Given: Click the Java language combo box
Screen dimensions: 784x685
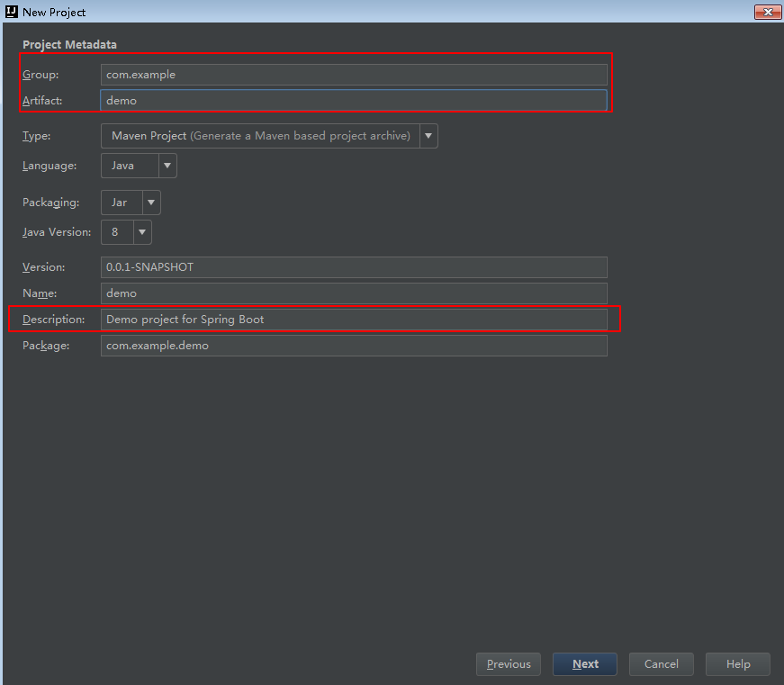Looking at the screenshot, I should [130, 166].
